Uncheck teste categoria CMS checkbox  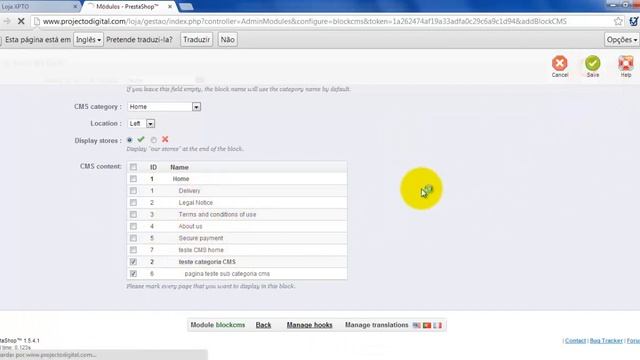point(133,262)
